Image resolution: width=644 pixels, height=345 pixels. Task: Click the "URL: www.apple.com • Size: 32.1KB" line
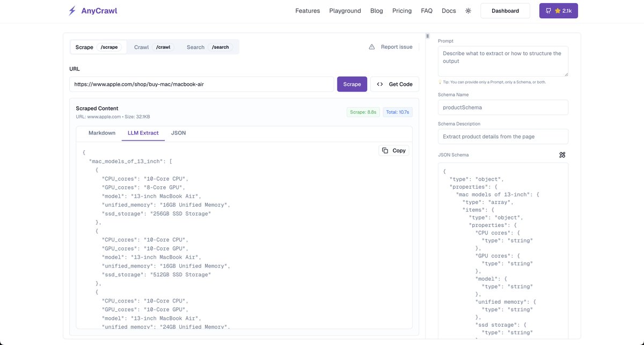[x=113, y=116]
